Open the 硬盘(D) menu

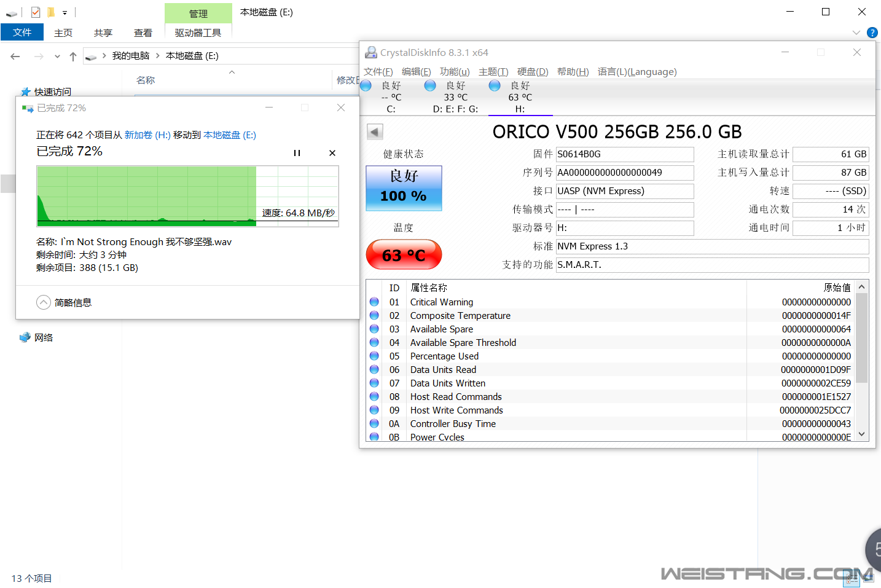pos(533,72)
